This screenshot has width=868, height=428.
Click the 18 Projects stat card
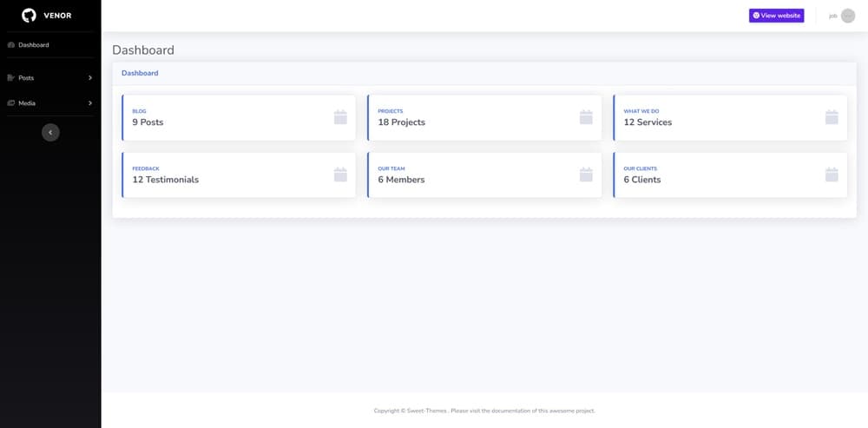pos(483,117)
